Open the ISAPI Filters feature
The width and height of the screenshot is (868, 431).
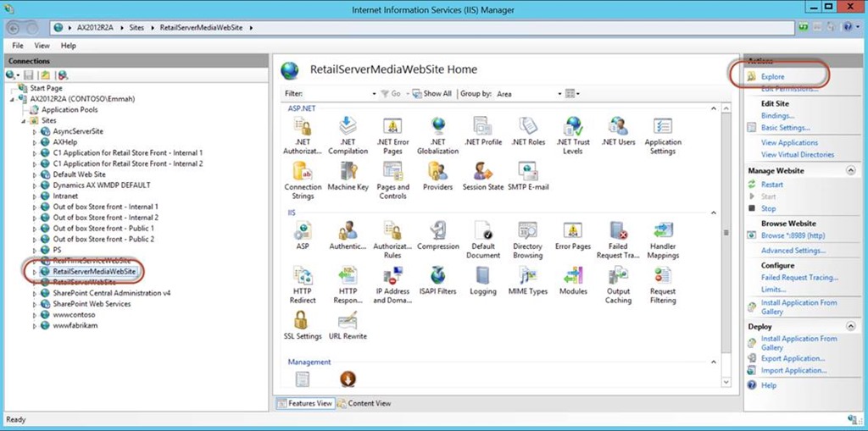(437, 278)
